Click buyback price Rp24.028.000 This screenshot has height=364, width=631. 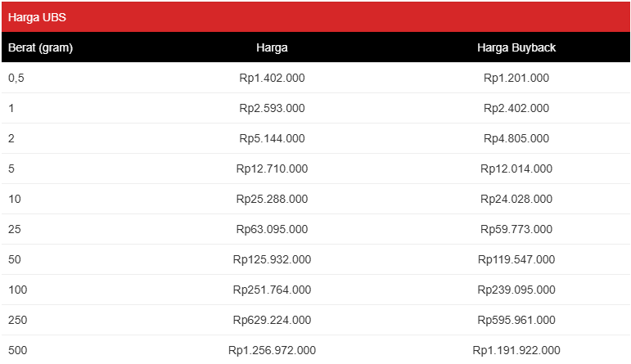pos(516,199)
